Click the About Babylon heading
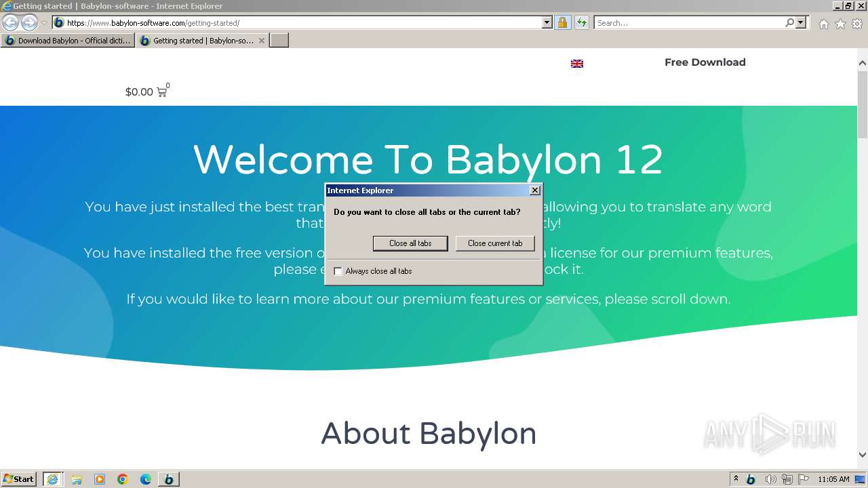 point(429,434)
